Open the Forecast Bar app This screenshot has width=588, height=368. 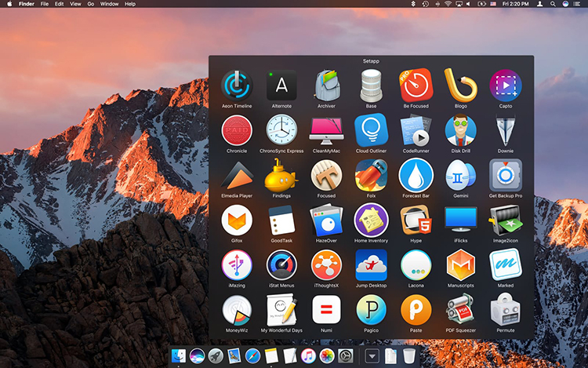pyautogui.click(x=416, y=175)
